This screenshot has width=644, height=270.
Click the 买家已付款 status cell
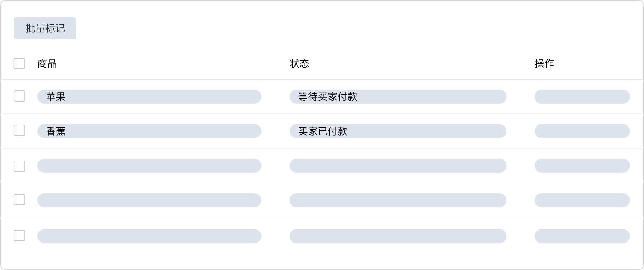398,131
